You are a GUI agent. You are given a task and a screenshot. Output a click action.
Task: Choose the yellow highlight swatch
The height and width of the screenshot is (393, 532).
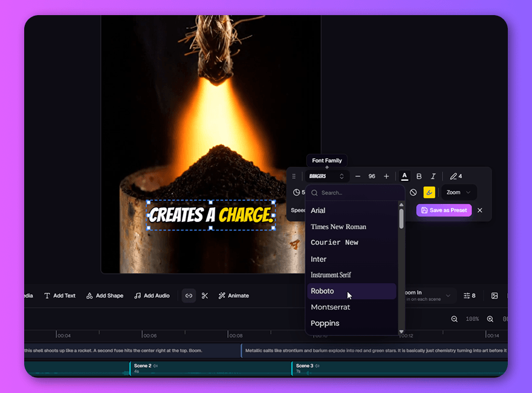coord(429,192)
